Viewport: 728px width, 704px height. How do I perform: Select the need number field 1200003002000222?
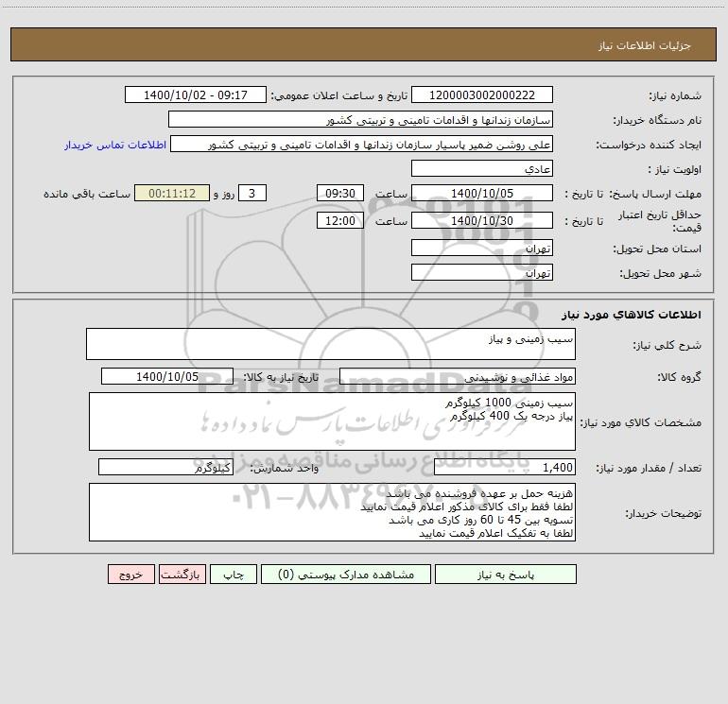click(x=482, y=94)
